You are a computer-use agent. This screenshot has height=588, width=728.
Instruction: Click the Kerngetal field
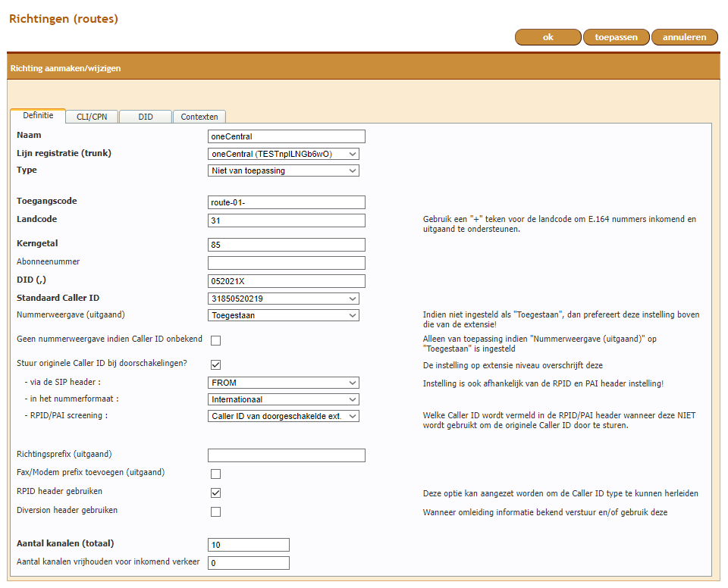287,245
